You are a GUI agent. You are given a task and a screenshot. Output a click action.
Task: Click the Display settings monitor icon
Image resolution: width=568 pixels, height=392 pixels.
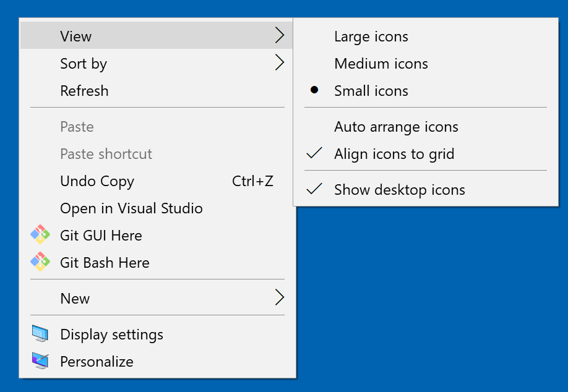point(40,333)
